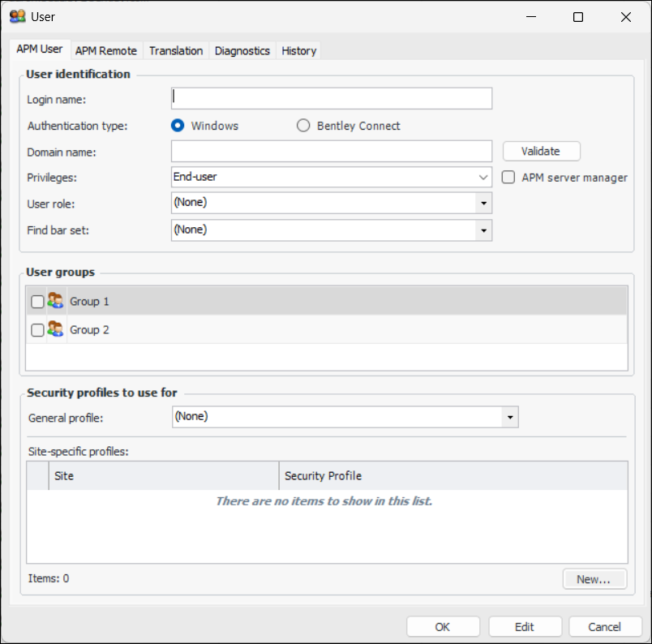This screenshot has width=652, height=644.
Task: View the History tab
Action: (299, 51)
